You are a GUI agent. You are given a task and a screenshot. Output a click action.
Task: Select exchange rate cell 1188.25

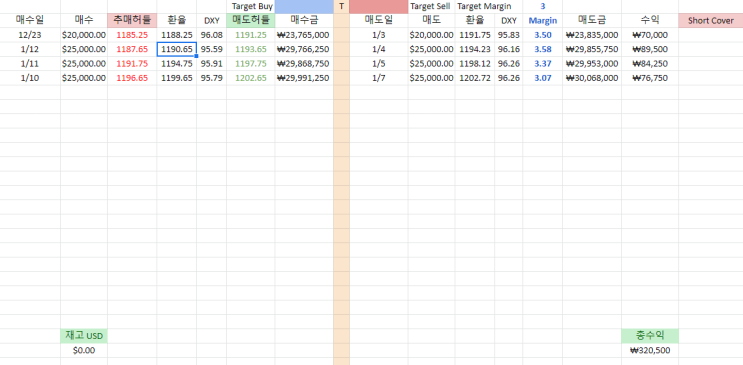coord(177,35)
